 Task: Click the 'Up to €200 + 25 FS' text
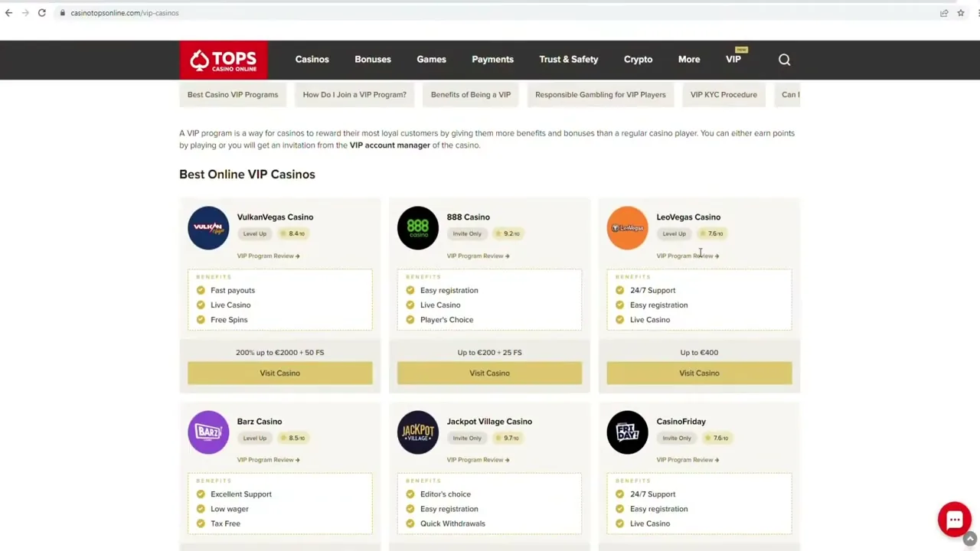[489, 353]
